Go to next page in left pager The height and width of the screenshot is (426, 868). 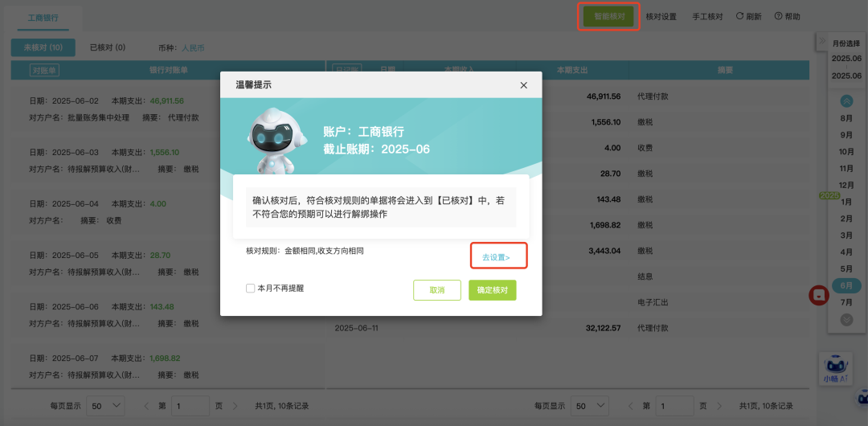tap(235, 406)
